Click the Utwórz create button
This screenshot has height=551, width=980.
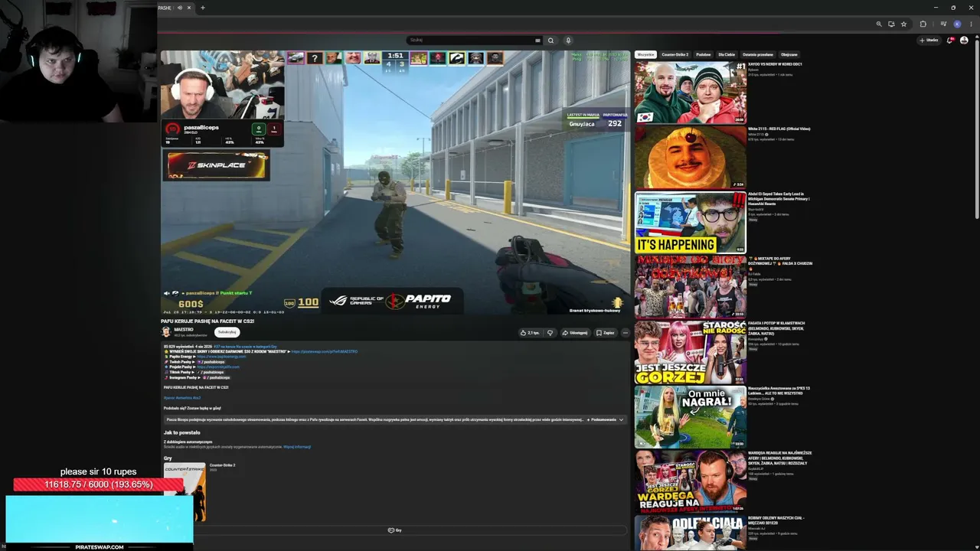929,41
